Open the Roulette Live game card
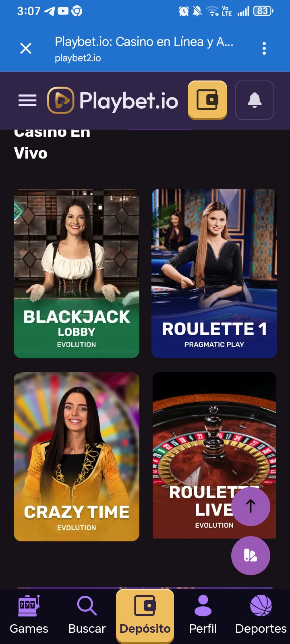 (x=214, y=455)
